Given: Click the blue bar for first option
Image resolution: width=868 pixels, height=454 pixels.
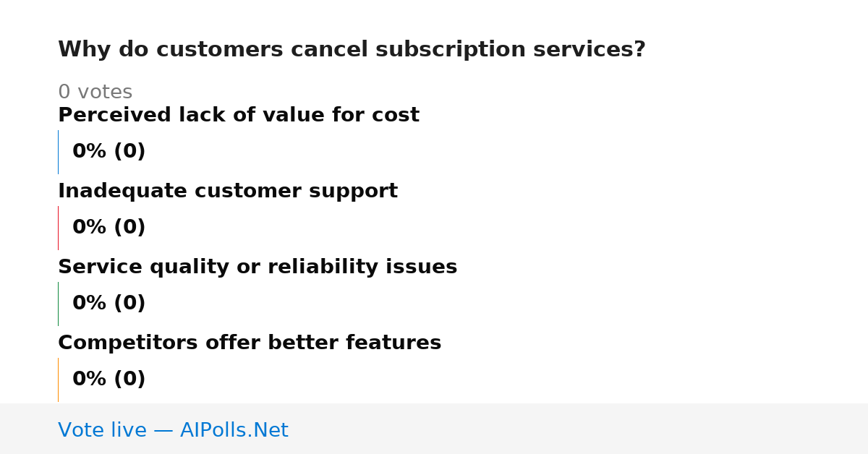Looking at the screenshot, I should tap(58, 152).
